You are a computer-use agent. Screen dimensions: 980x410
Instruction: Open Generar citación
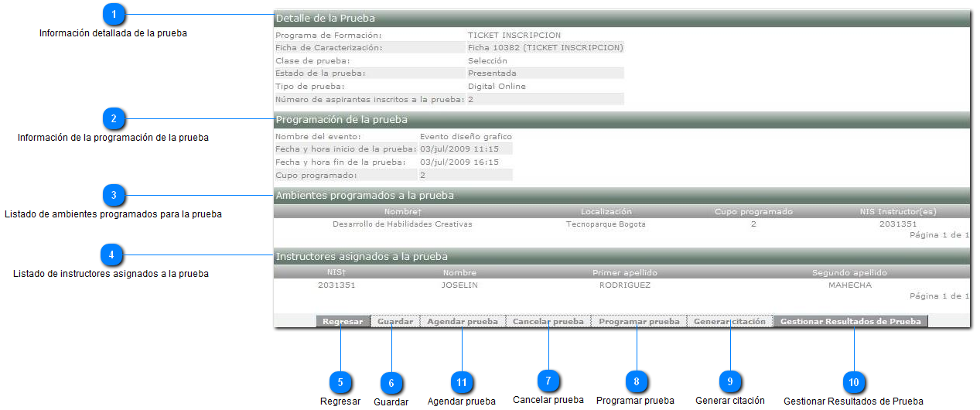(730, 322)
